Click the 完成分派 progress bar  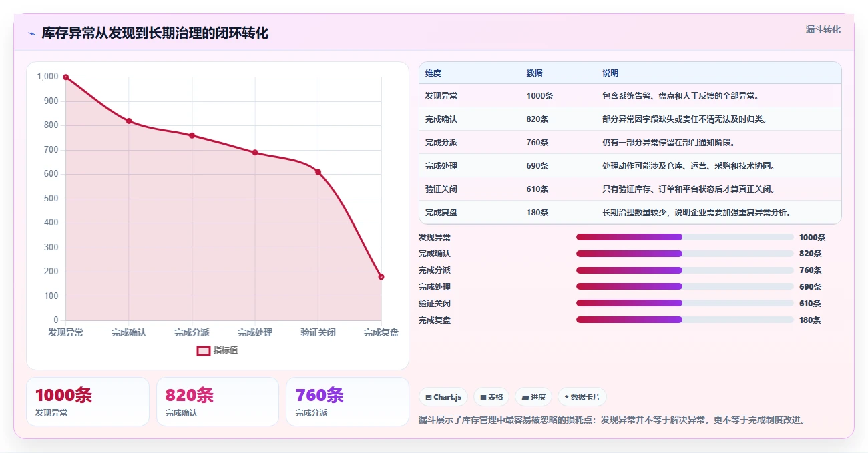pos(685,270)
